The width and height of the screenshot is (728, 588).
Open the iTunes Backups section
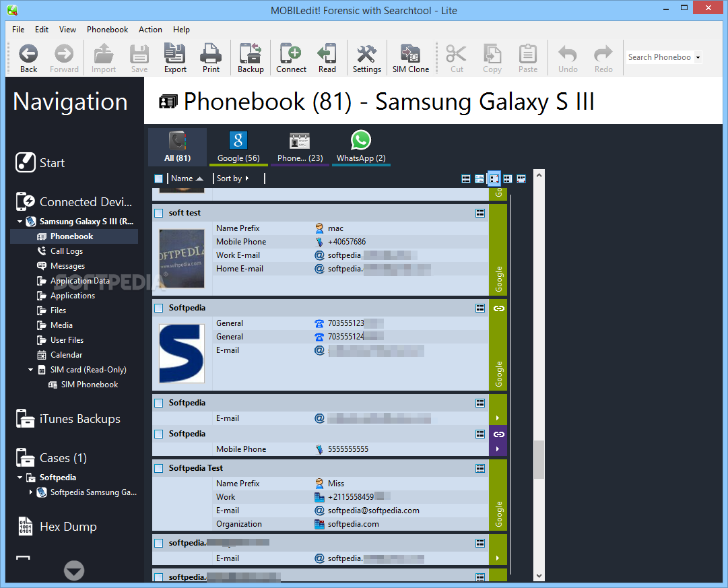point(68,418)
